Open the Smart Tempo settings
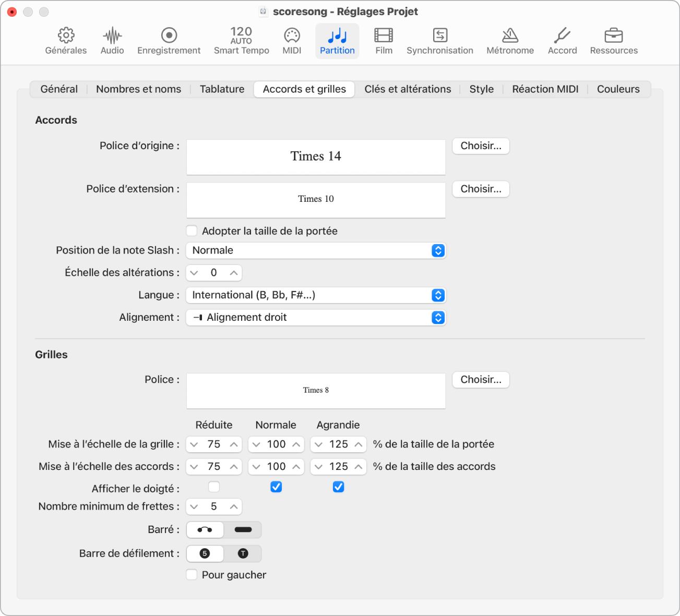Image resolution: width=680 pixels, height=616 pixels. pyautogui.click(x=241, y=41)
